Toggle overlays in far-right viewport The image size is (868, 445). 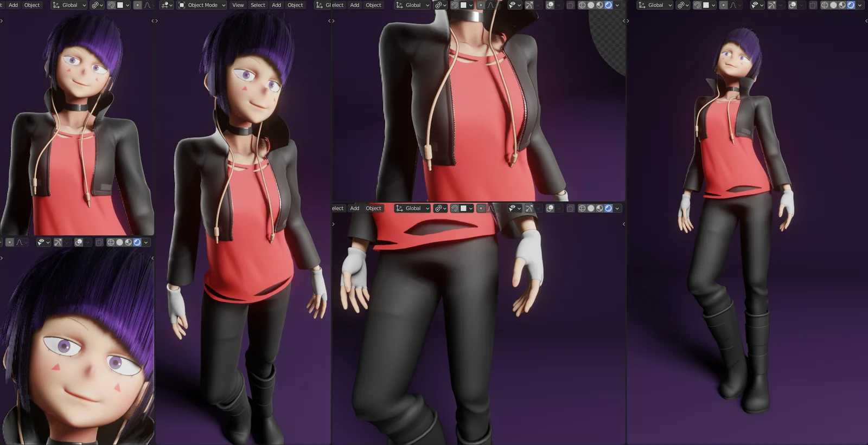coord(793,5)
